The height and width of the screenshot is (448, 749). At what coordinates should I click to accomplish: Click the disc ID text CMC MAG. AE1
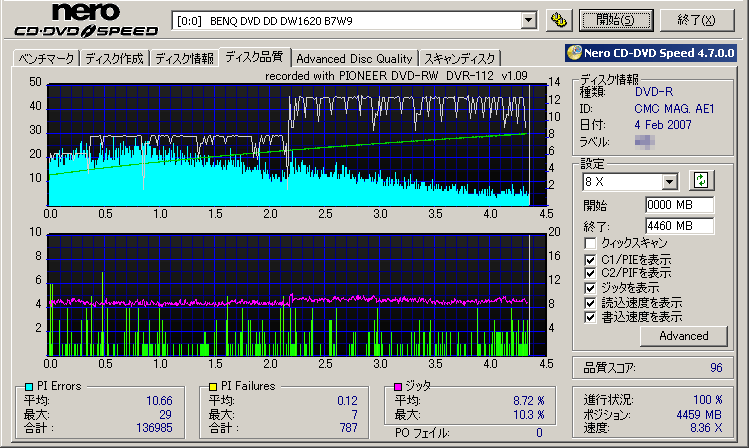[674, 109]
